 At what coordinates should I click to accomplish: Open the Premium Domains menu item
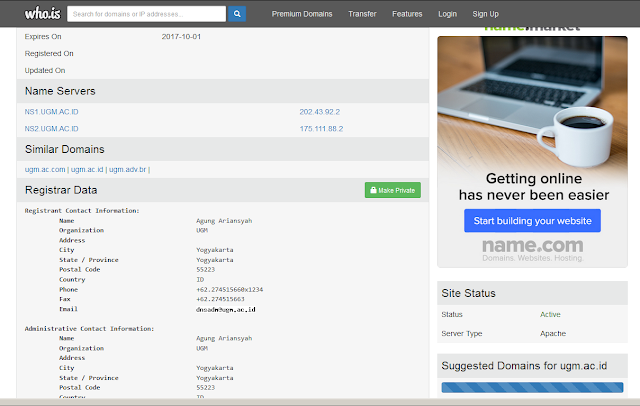(302, 15)
